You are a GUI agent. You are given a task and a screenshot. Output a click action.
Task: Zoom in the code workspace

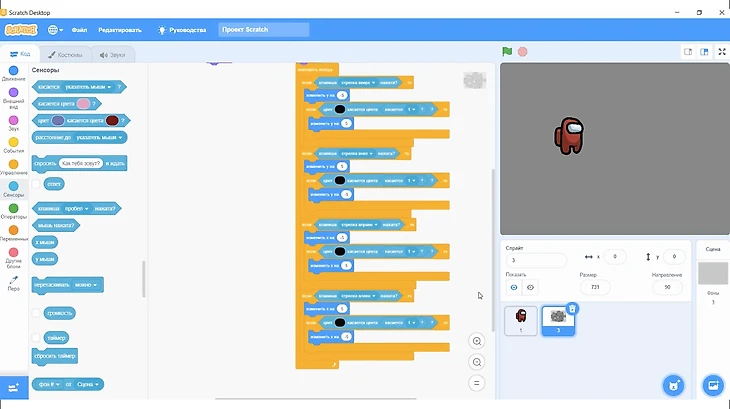[x=477, y=341]
